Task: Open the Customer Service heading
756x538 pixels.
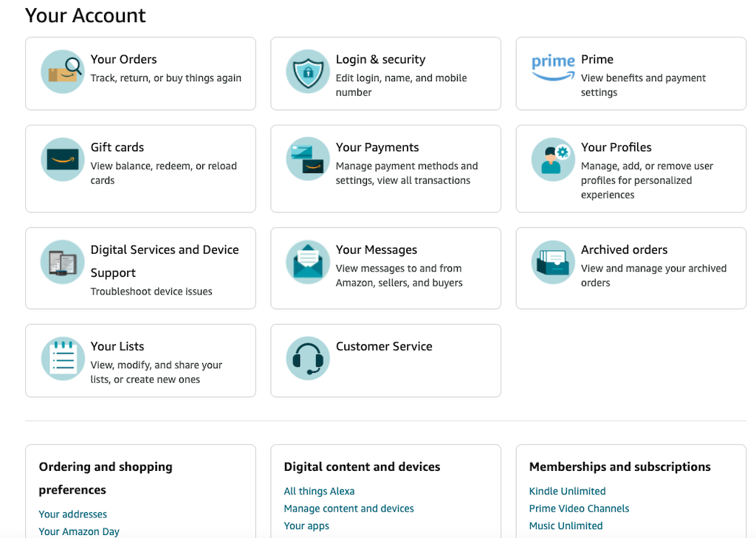Action: click(384, 346)
